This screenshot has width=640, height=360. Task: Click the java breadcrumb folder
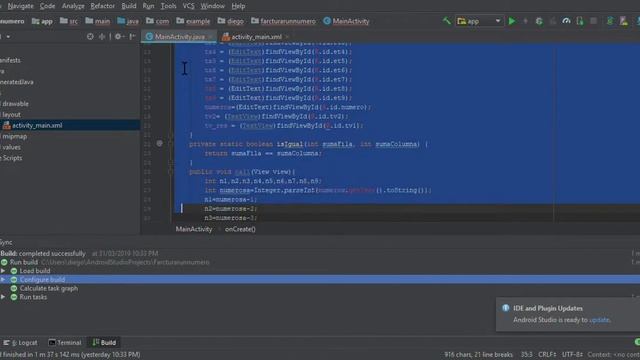128,21
